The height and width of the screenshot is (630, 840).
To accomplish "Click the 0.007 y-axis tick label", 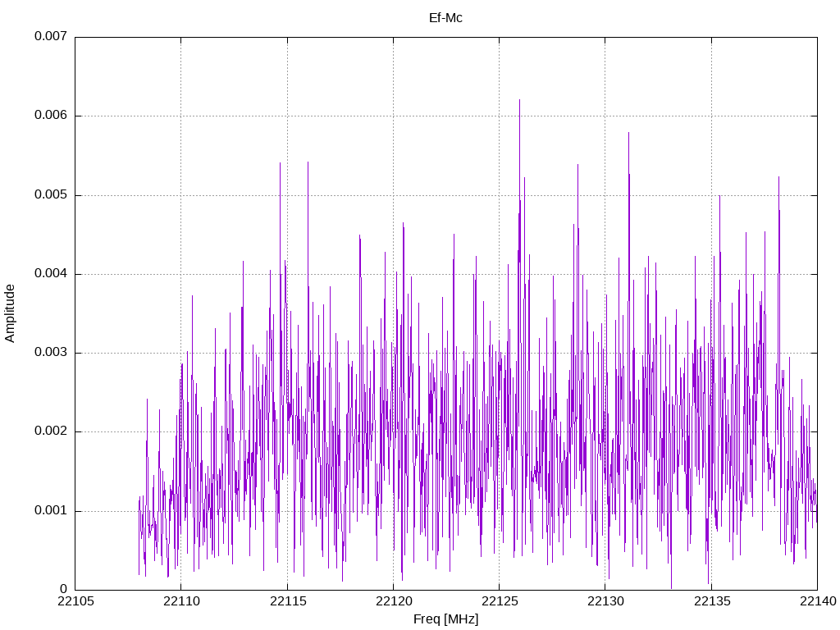I will (51, 36).
